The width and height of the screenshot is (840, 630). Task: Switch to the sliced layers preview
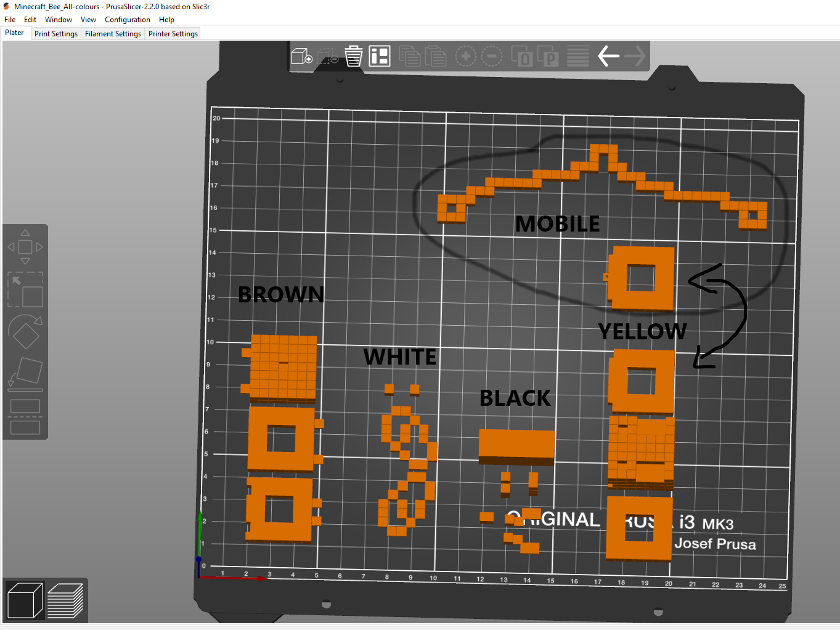tap(65, 600)
